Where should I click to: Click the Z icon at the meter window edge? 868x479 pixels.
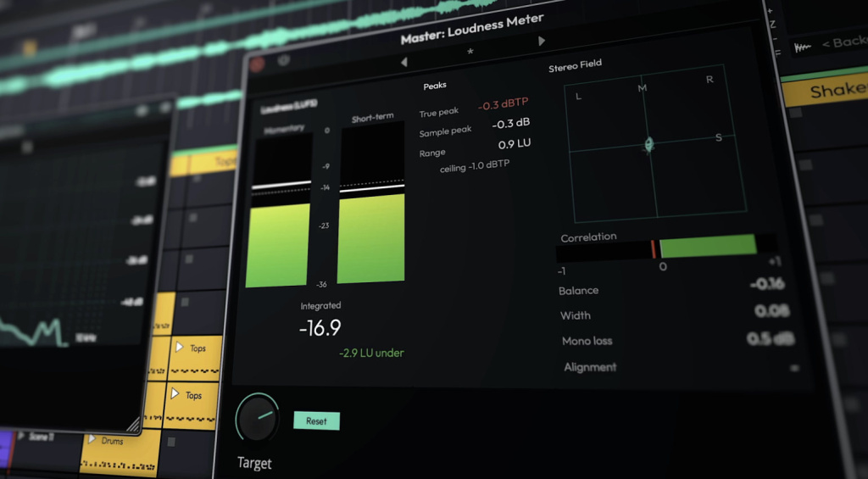click(x=772, y=25)
